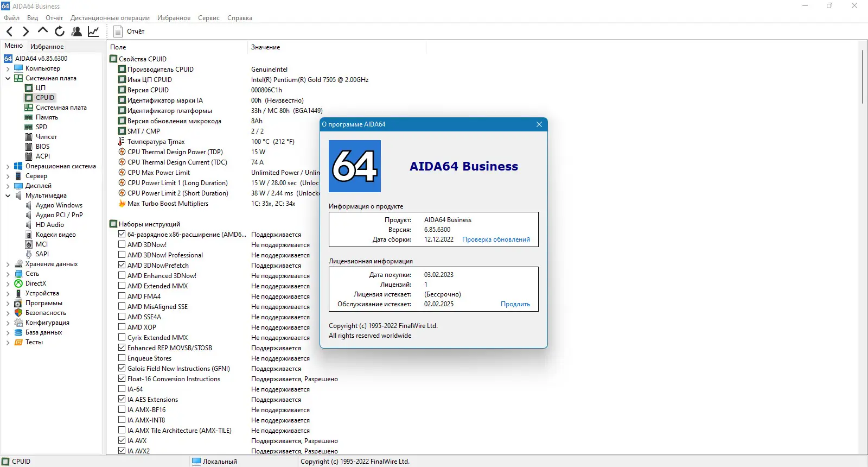The image size is (868, 467).
Task: Toggle the AMD FMA4 checkbox
Action: click(122, 296)
